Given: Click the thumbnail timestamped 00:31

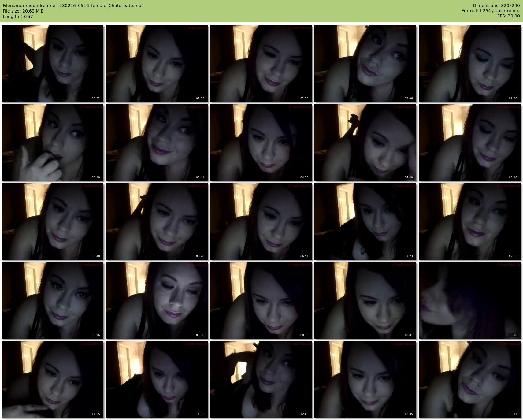Looking at the screenshot, I should (53, 64).
